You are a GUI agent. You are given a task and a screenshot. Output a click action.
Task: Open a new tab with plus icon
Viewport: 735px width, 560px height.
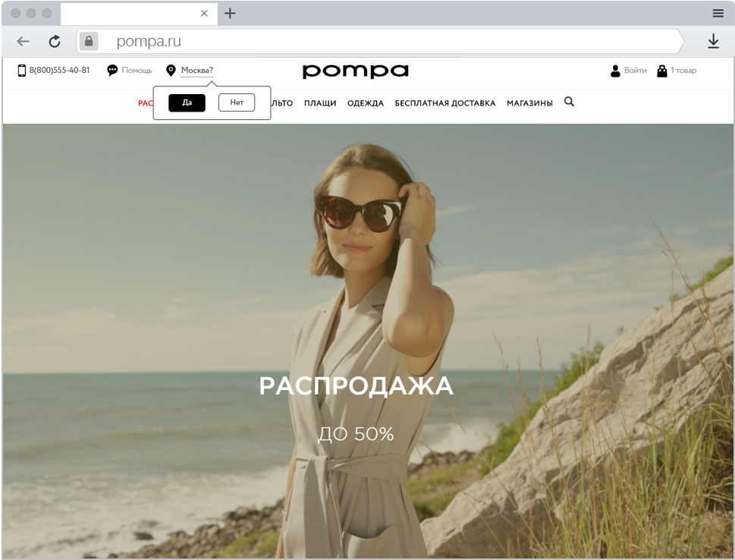pos(230,13)
